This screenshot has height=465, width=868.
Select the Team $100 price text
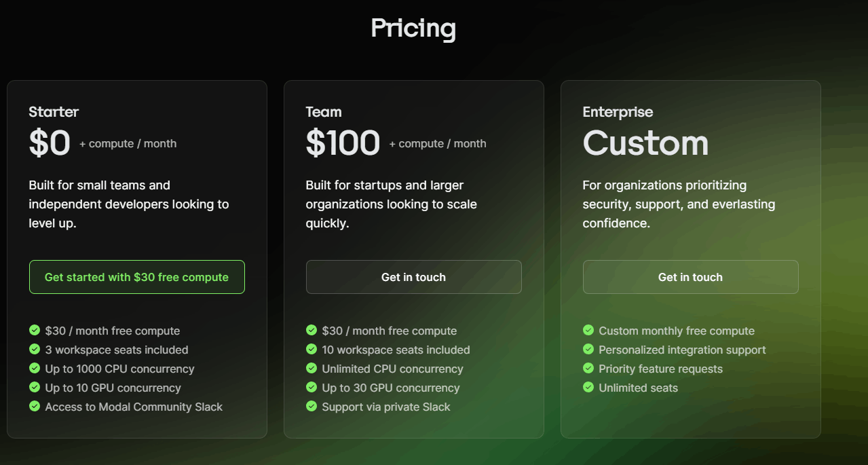point(343,143)
